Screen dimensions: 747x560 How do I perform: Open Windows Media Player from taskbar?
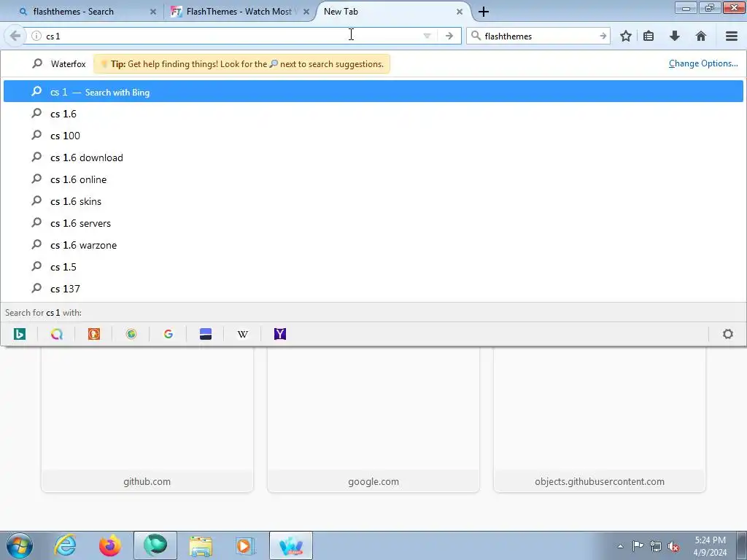pyautogui.click(x=245, y=545)
